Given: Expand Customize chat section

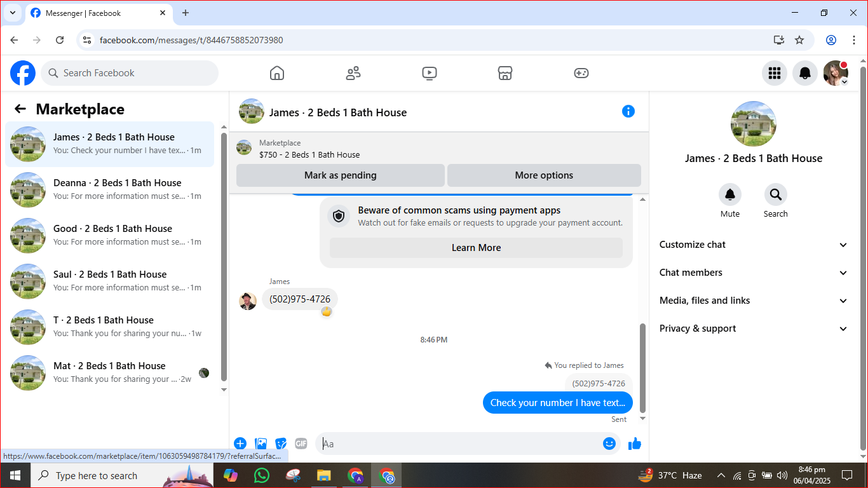Looking at the screenshot, I should tap(754, 245).
